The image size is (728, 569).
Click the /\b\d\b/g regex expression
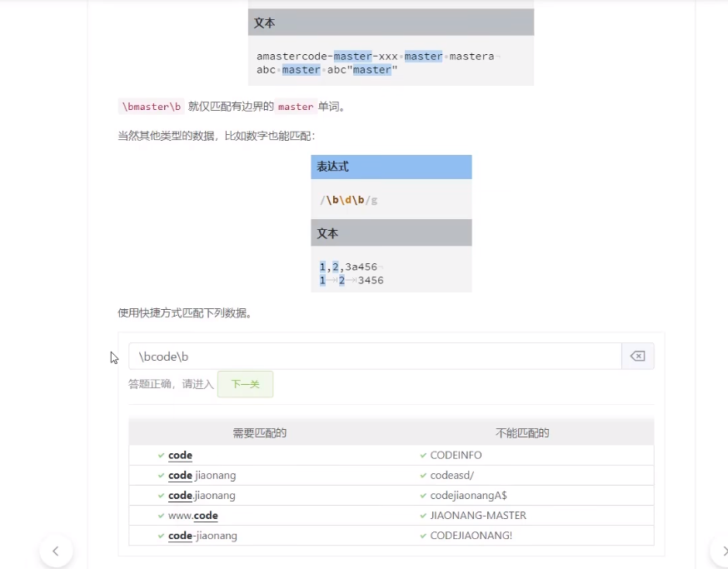pos(348,200)
